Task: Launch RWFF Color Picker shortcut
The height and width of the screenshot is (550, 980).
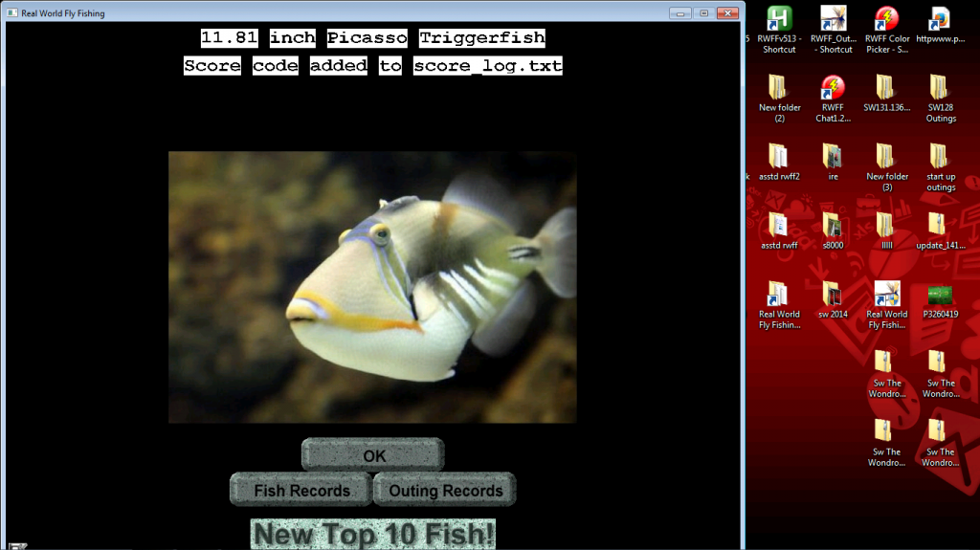Action: pyautogui.click(x=887, y=30)
